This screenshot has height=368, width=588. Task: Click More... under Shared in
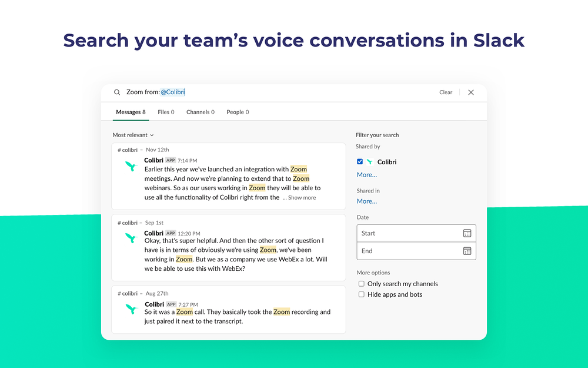coord(367,201)
